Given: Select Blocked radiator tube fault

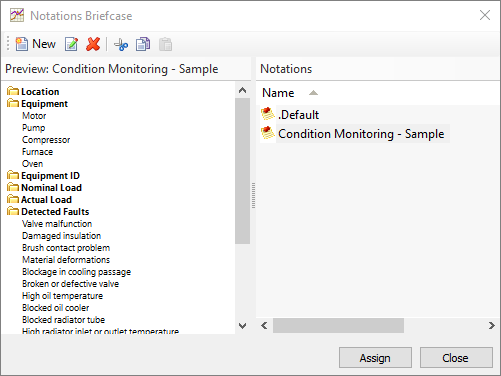Looking at the screenshot, I should [x=63, y=320].
